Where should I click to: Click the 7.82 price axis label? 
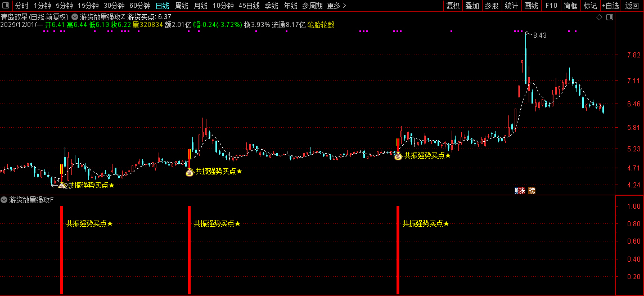tap(634, 55)
